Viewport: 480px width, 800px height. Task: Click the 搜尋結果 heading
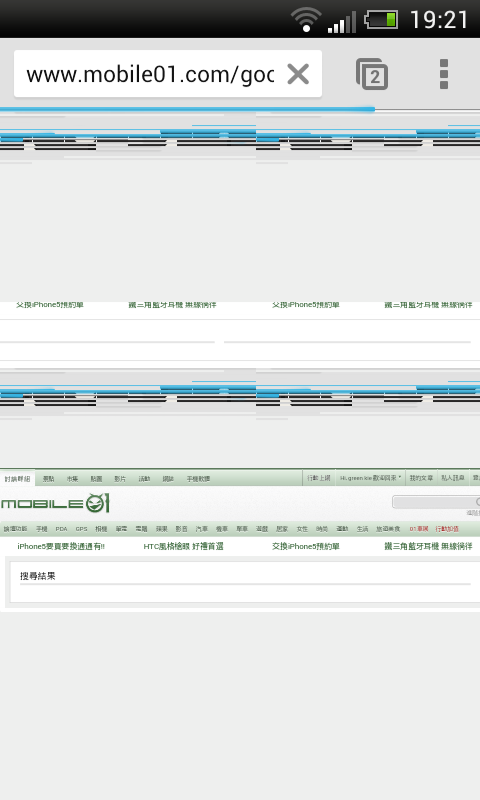[x=38, y=576]
